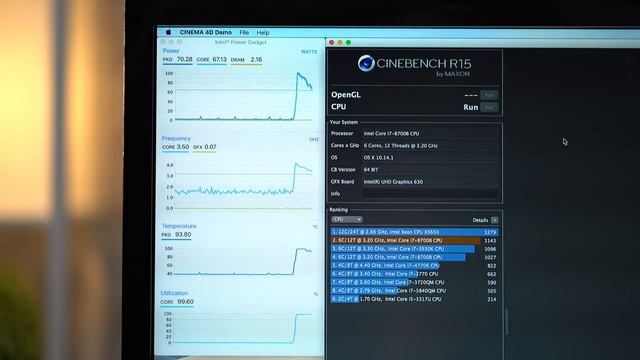This screenshot has width=640, height=360.
Task: Open the File menu
Action: 244,32
